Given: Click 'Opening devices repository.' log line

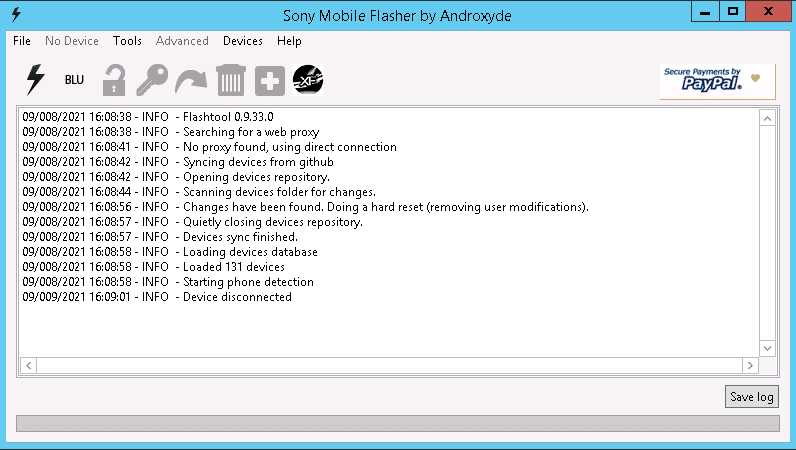Looking at the screenshot, I should point(176,177).
